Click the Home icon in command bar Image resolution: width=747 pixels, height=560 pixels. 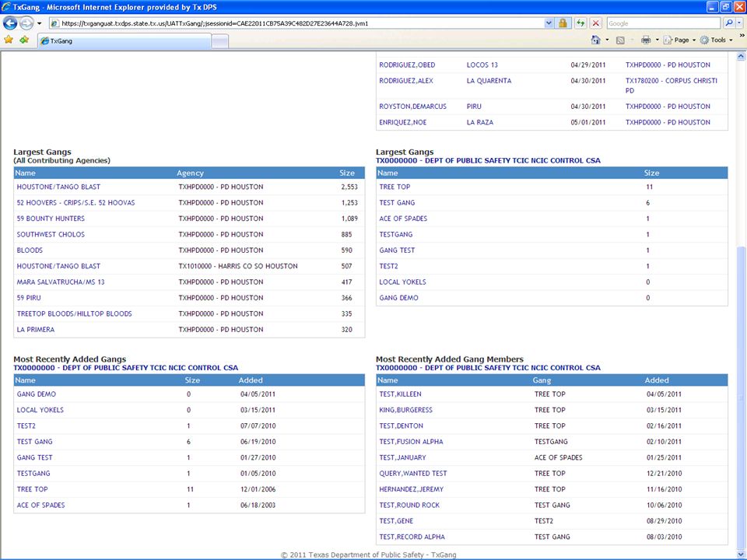[x=595, y=40]
